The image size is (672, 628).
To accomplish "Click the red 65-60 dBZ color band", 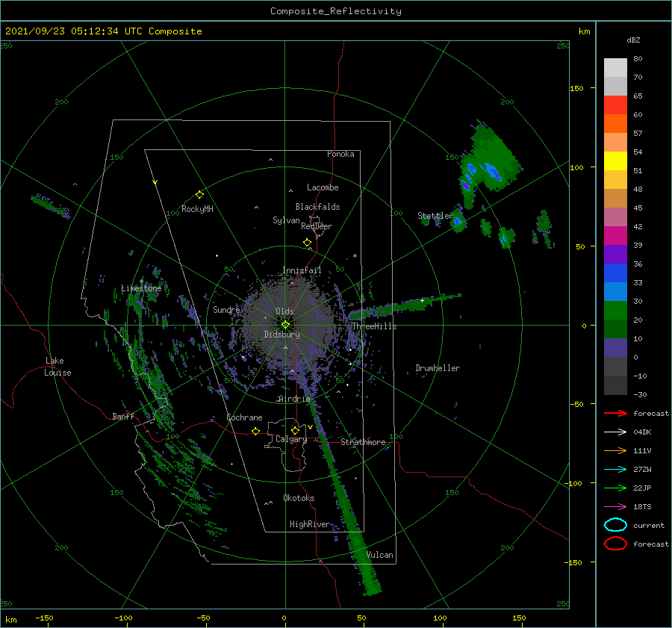I will (x=615, y=105).
